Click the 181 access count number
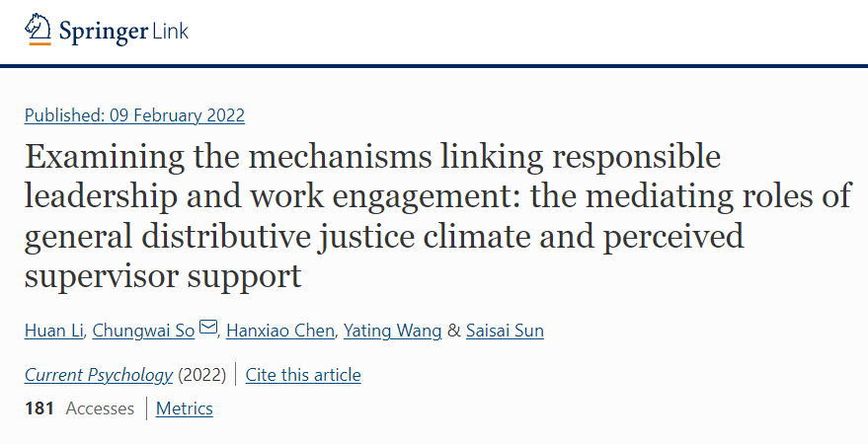 click(x=39, y=408)
